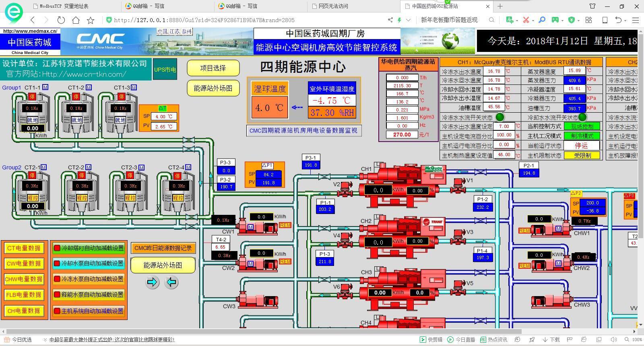Toggle 主机系统自动加减载设置 option
The width and height of the screenshot is (644, 346).
tap(89, 311)
